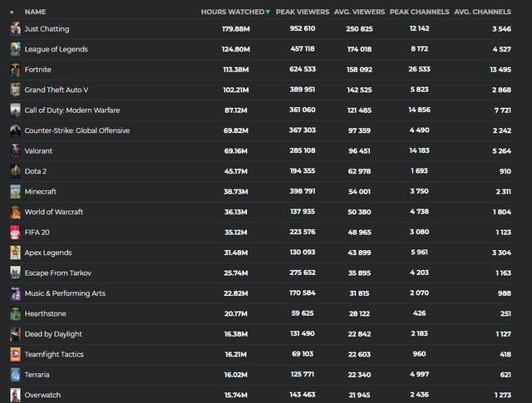Click the Dead by Daylight icon
The height and width of the screenshot is (403, 532).
tap(15, 334)
